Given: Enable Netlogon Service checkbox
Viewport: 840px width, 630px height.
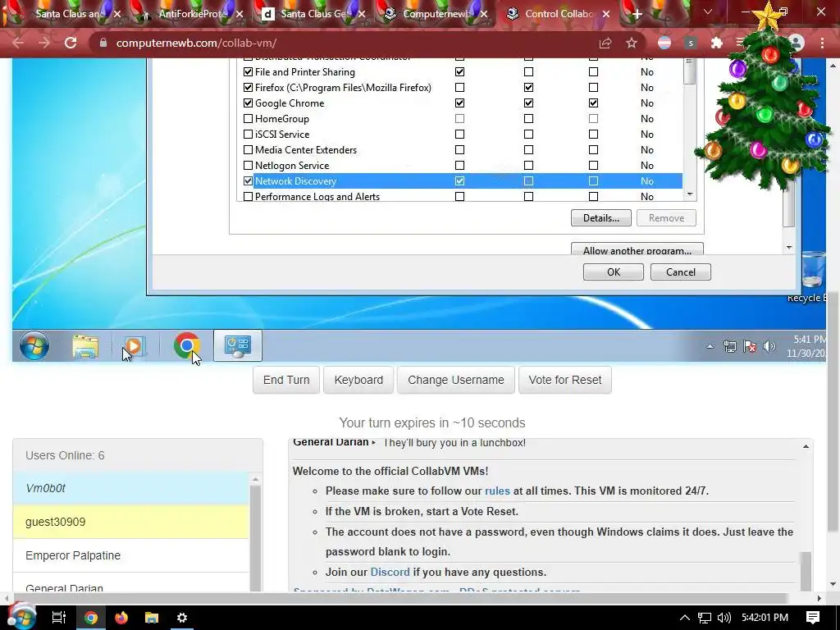Looking at the screenshot, I should point(248,166).
